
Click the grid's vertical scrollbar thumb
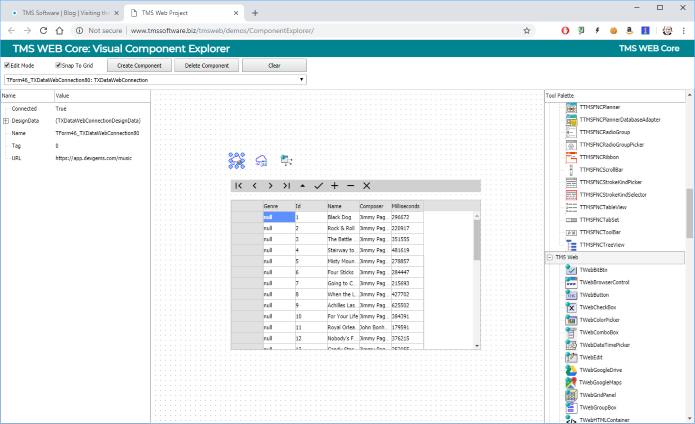[x=477, y=240]
